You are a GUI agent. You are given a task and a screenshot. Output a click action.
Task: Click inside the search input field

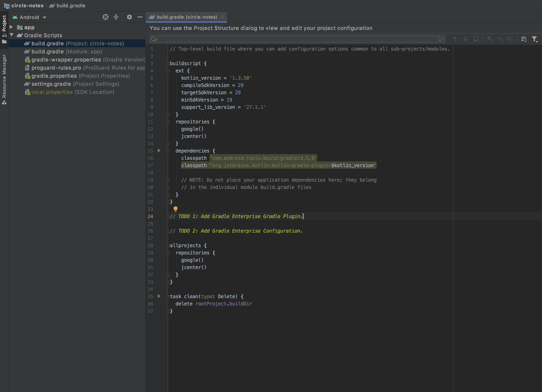(287, 39)
